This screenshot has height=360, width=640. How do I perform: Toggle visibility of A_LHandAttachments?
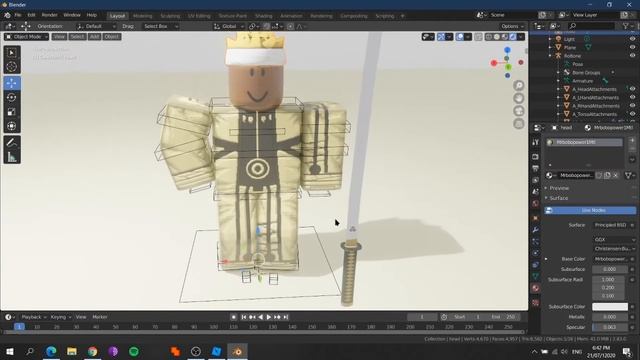tap(632, 98)
